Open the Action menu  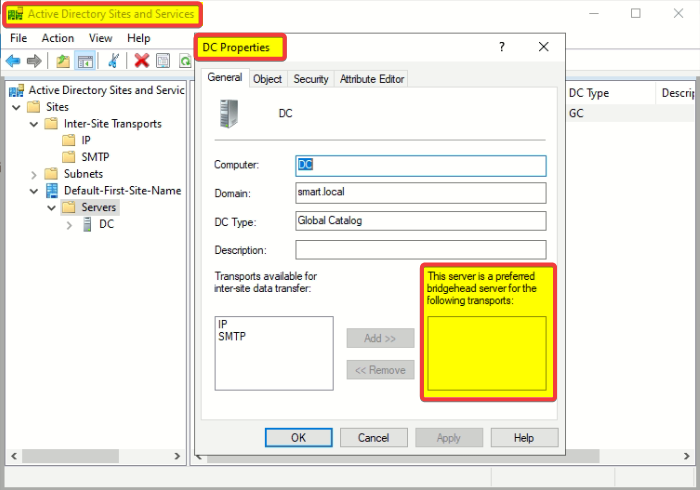pyautogui.click(x=58, y=38)
